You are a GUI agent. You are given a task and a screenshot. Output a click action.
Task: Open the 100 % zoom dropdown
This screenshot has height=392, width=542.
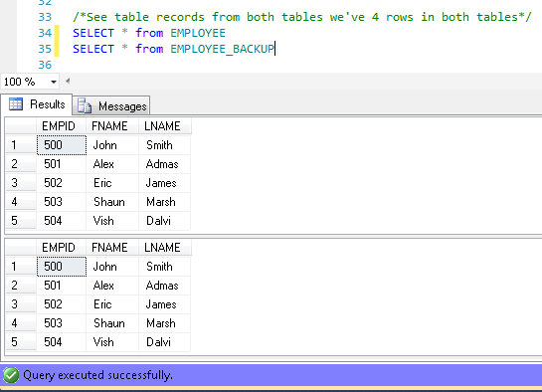(54, 82)
